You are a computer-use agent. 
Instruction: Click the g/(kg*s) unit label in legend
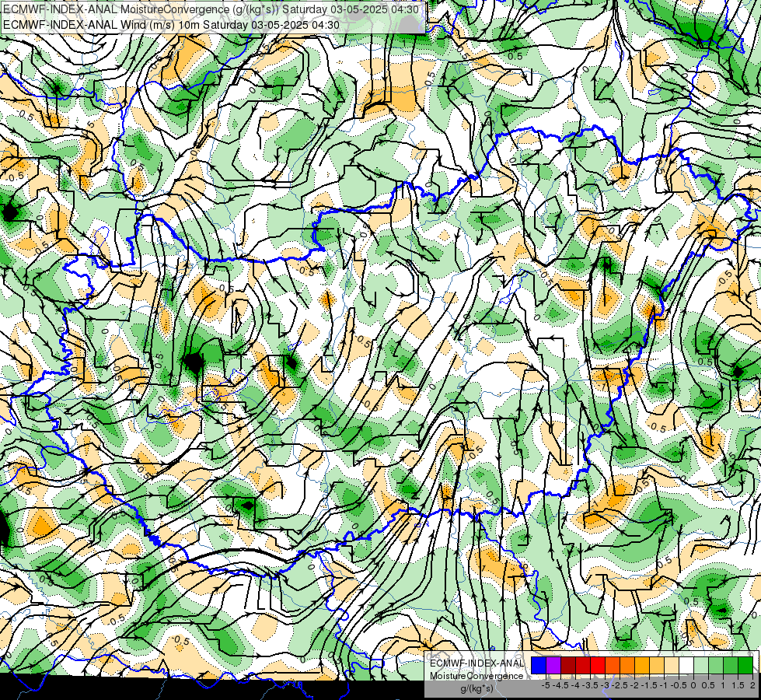point(476,688)
